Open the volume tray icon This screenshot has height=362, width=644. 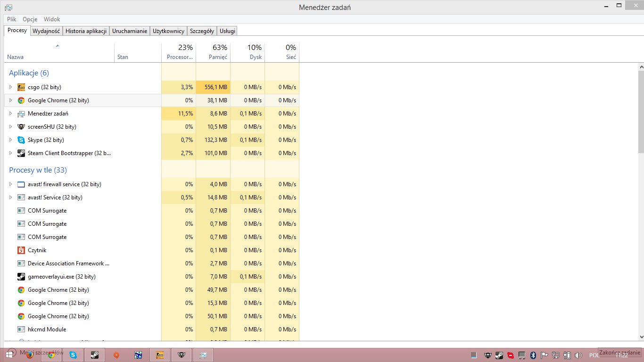click(578, 355)
